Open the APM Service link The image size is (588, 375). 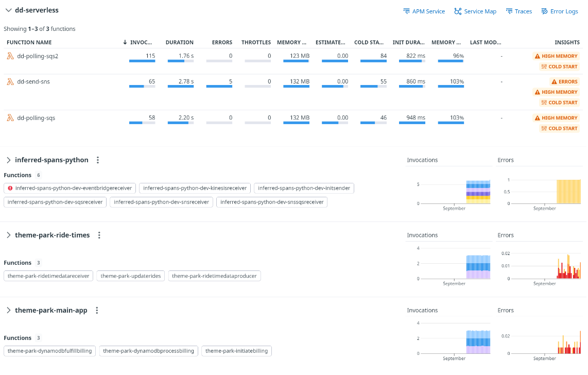click(424, 11)
